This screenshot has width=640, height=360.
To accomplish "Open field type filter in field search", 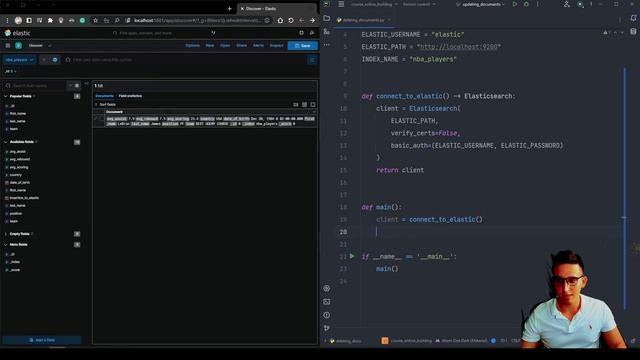I will click(x=73, y=86).
